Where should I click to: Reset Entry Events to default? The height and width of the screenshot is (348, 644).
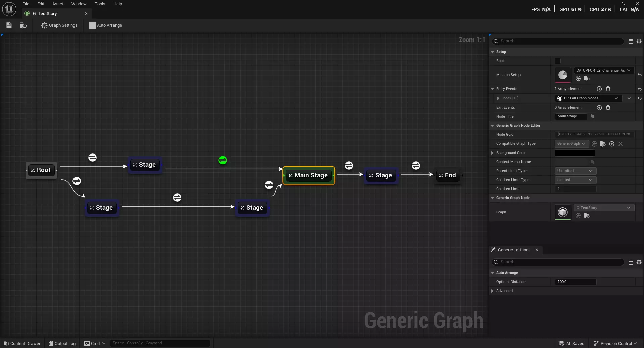(640, 89)
